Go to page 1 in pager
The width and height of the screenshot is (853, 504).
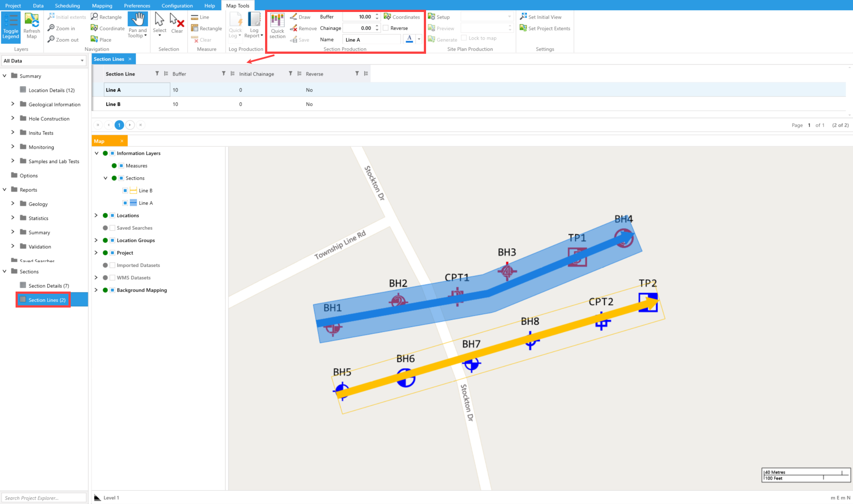119,125
